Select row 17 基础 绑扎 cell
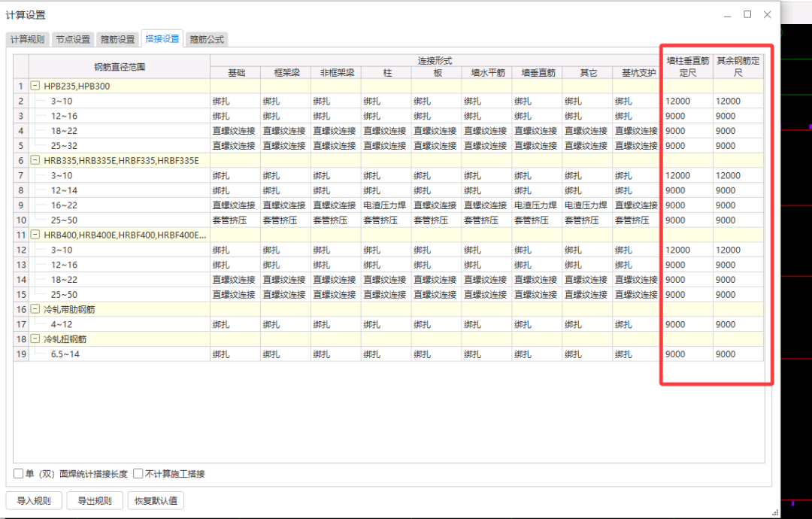The height and width of the screenshot is (519, 812). point(235,325)
